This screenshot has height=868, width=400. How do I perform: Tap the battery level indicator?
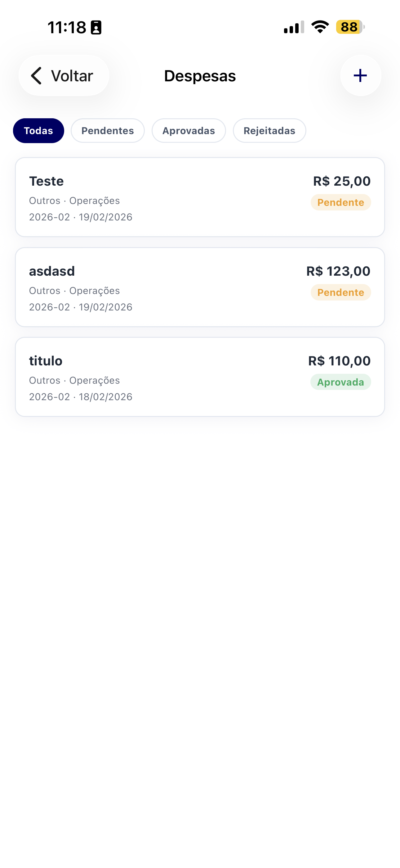pyautogui.click(x=350, y=27)
